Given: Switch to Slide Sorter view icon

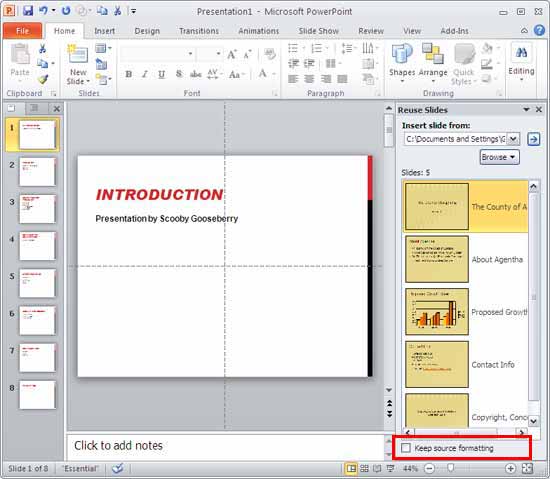Looking at the screenshot, I should (364, 468).
